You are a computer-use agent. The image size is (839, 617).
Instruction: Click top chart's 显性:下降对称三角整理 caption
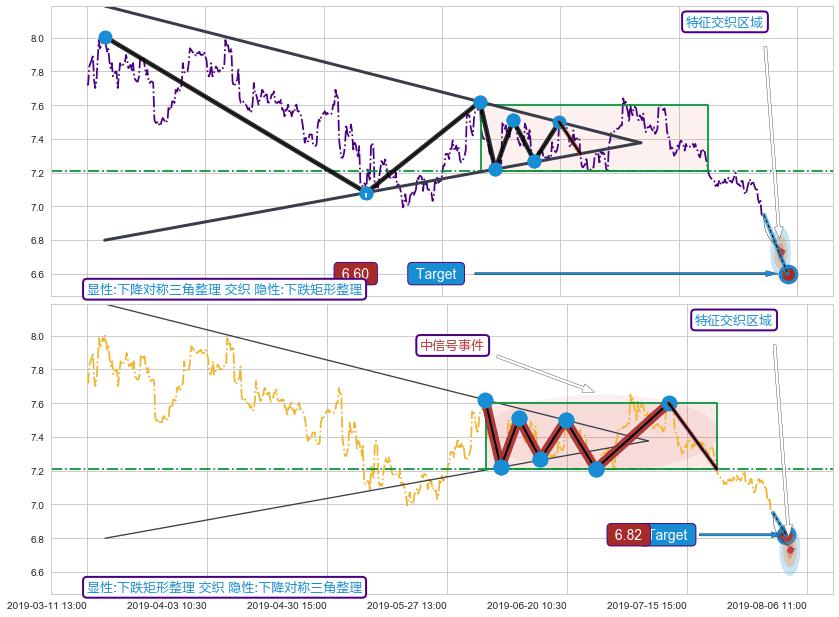(223, 290)
